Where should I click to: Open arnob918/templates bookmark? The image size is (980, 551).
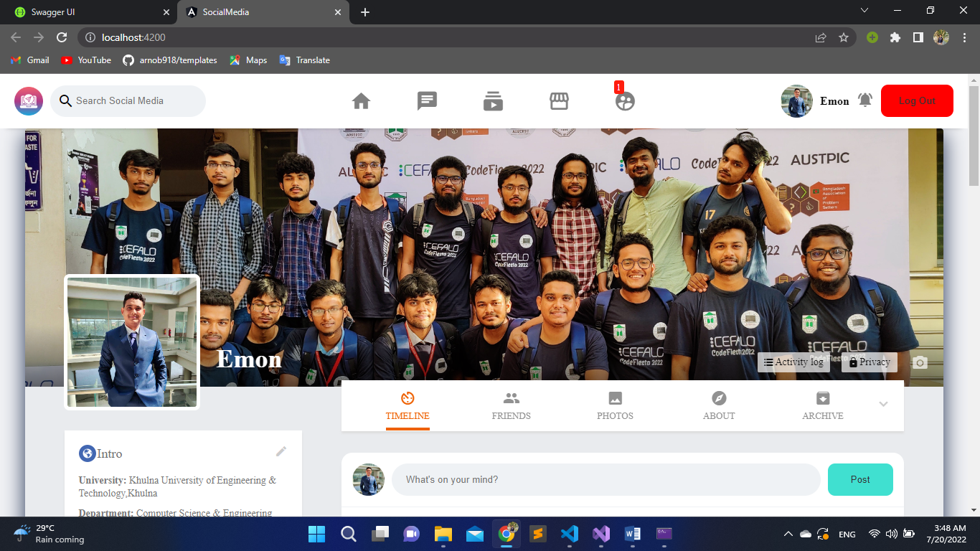(x=170, y=60)
